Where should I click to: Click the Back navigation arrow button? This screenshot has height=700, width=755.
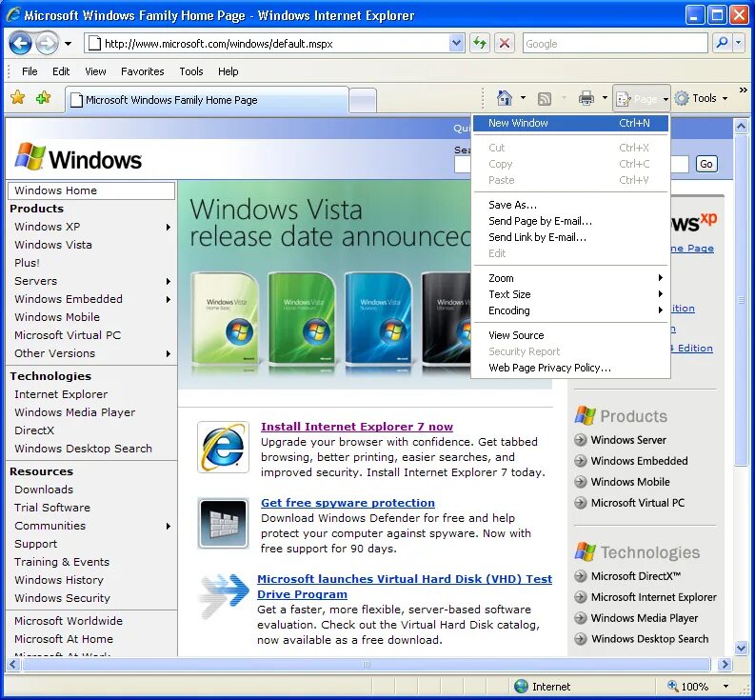[20, 44]
